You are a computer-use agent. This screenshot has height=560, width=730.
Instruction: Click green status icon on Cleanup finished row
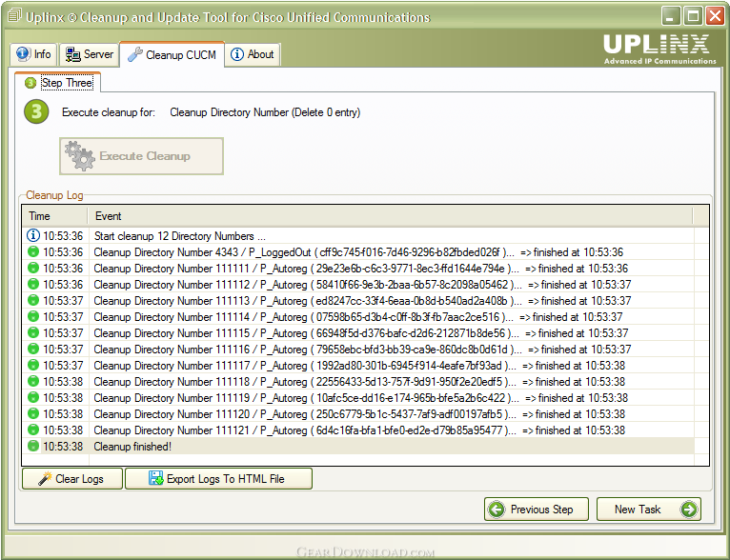[33, 447]
